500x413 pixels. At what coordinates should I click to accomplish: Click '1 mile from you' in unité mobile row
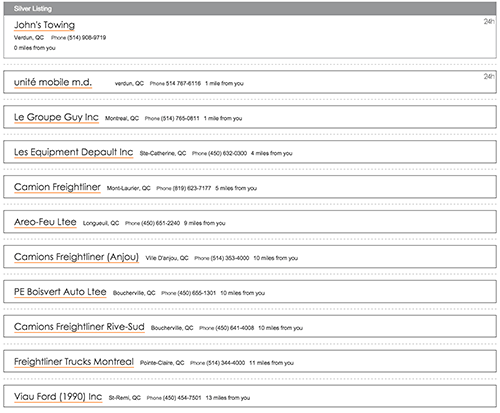click(224, 83)
